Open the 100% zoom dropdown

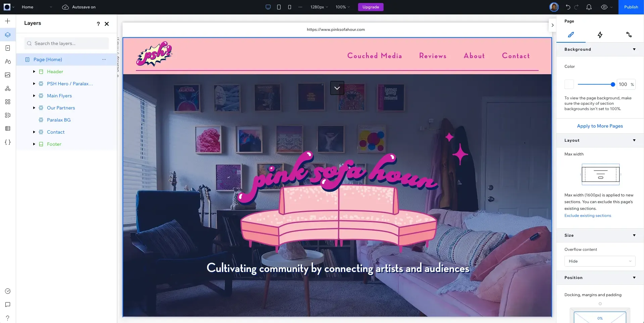343,7
